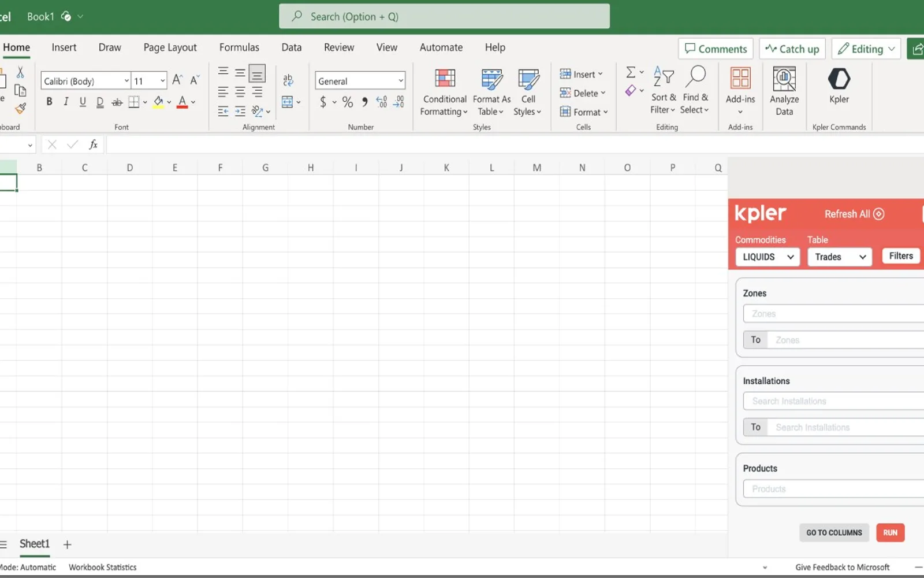The height and width of the screenshot is (578, 924).
Task: Click the Merge cells icon
Action: point(287,102)
